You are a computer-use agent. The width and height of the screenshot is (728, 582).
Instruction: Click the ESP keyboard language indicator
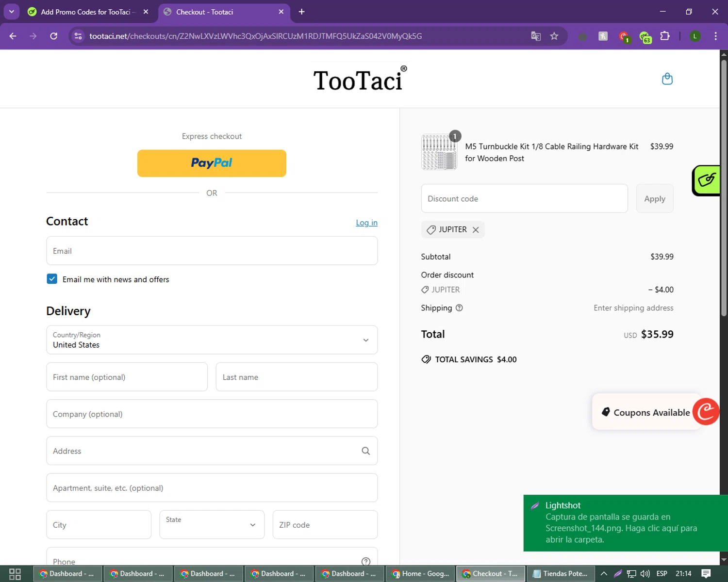(662, 574)
